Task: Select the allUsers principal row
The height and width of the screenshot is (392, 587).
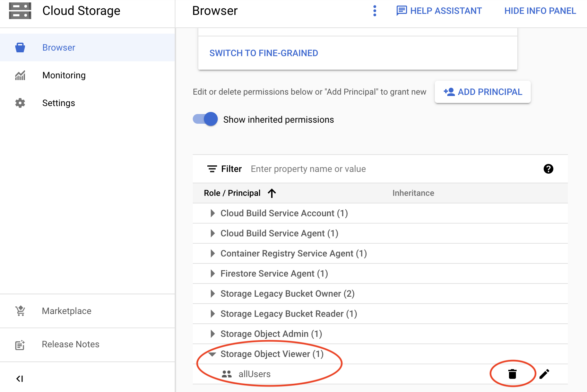Action: (x=380, y=374)
